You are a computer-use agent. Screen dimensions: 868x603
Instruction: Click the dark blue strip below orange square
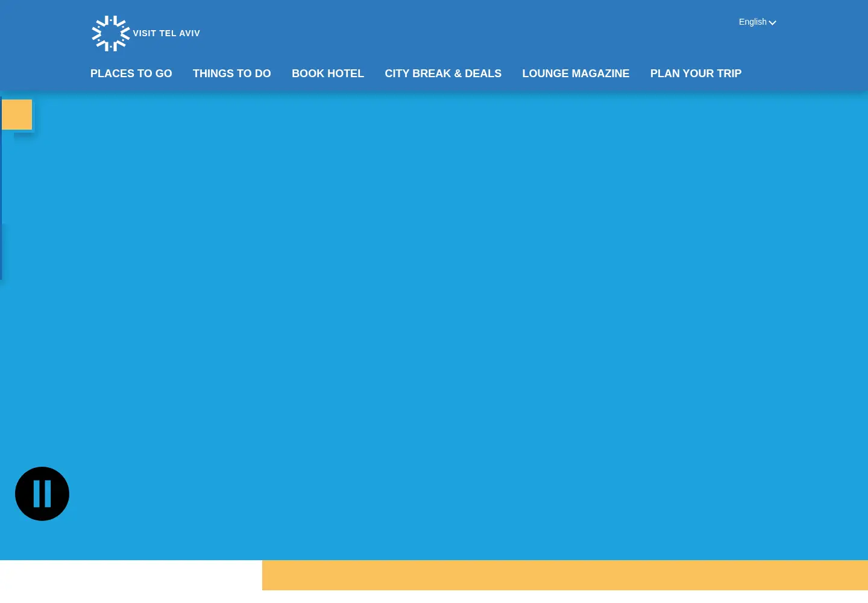(1, 205)
